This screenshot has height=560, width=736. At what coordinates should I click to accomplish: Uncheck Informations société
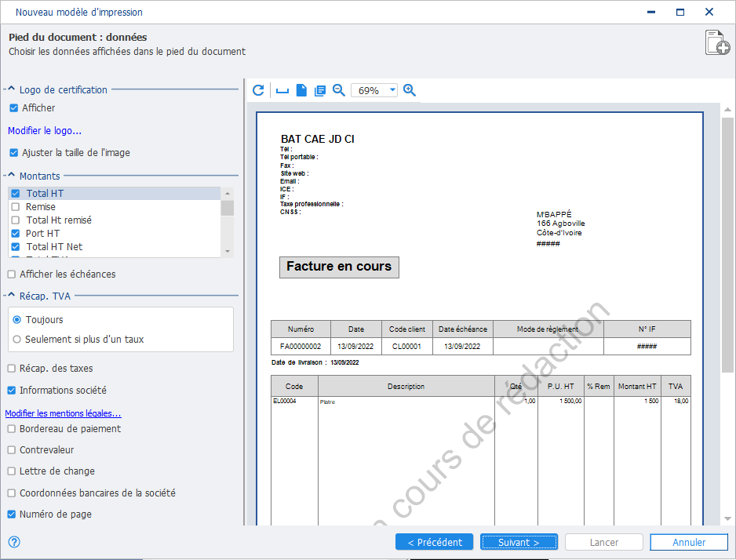(x=12, y=391)
